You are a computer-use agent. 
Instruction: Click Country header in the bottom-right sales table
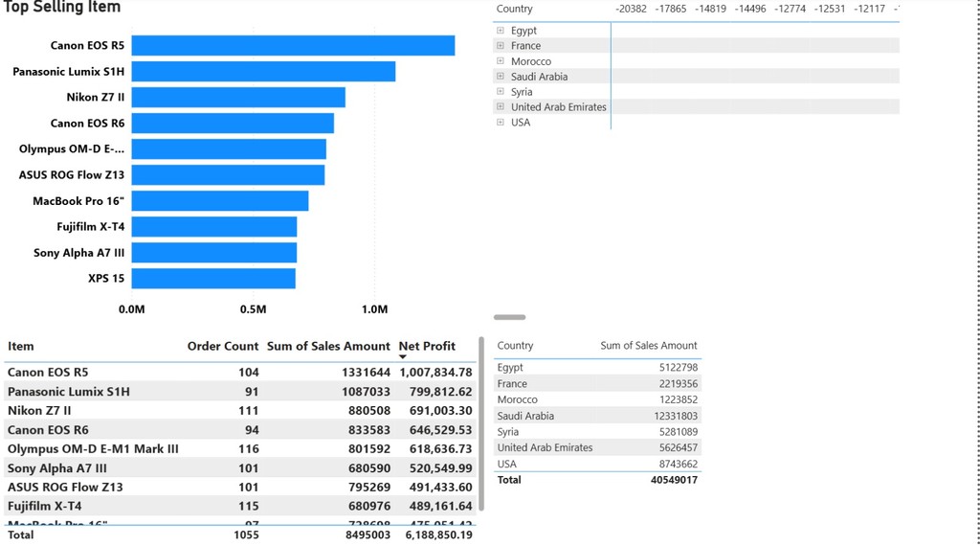point(515,346)
